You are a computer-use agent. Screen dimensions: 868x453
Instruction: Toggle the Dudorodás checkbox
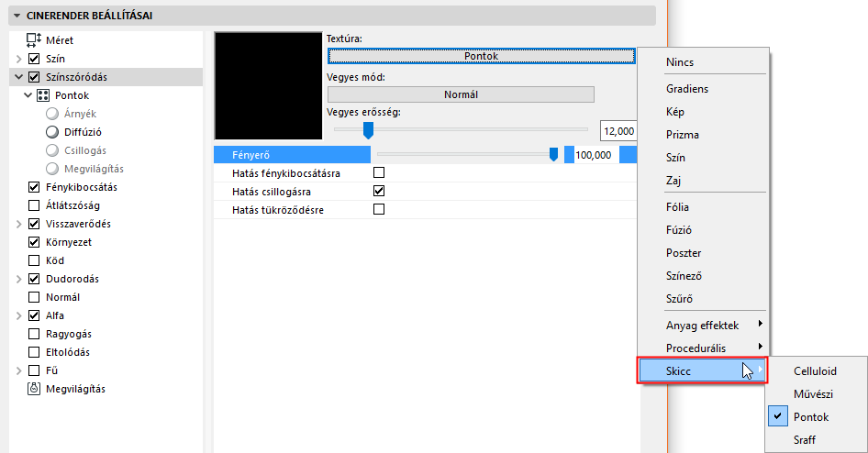click(x=34, y=279)
